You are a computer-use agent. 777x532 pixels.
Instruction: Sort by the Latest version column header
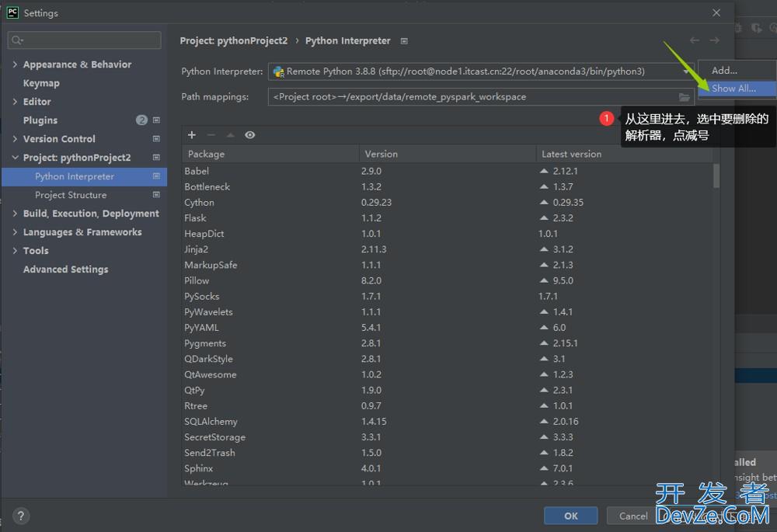tap(625, 154)
